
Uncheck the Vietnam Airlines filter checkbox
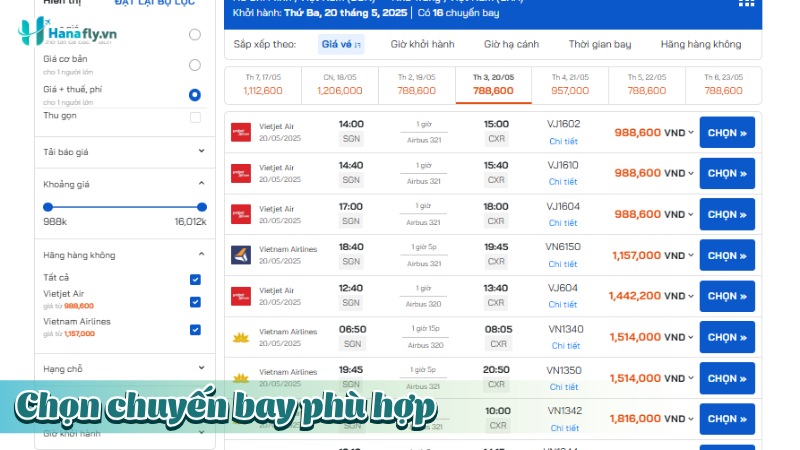click(195, 330)
